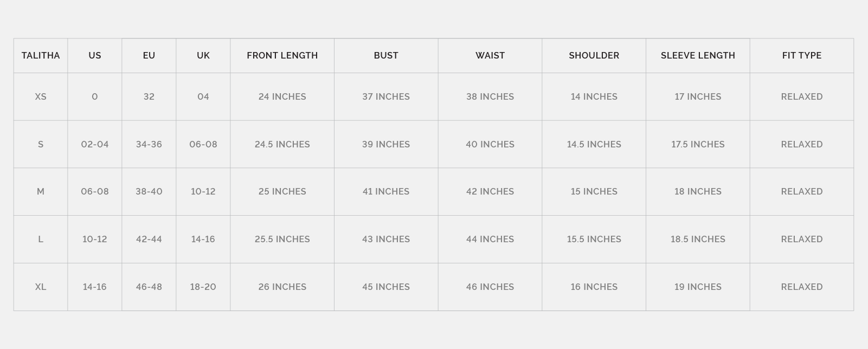Click the 24.5 INCHES front length cell

[282, 144]
